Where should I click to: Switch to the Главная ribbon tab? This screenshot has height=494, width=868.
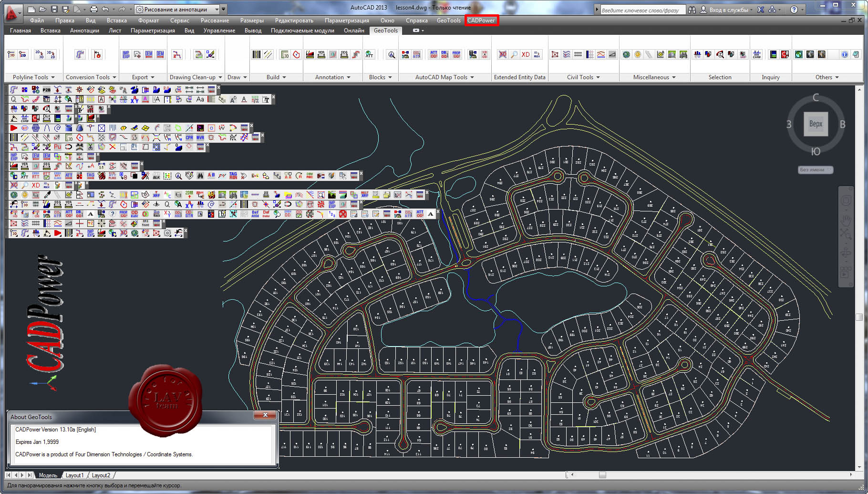21,31
